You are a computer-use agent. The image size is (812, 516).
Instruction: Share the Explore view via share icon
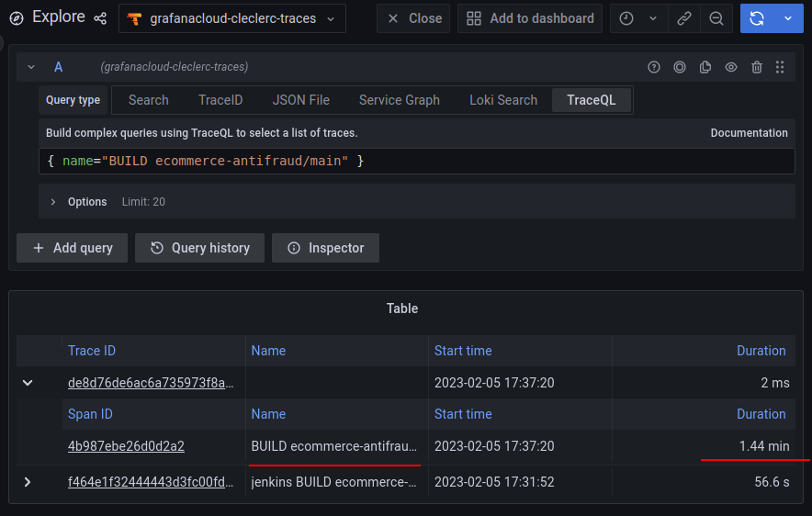point(100,18)
